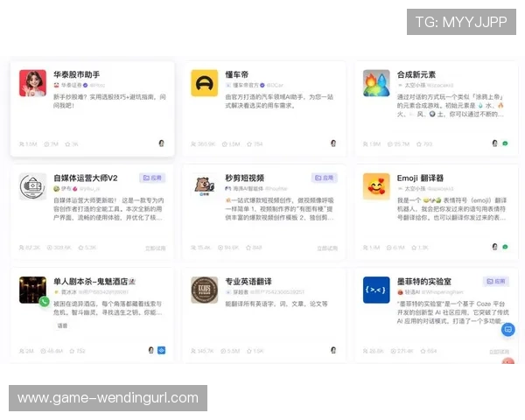
Task: Open the 华泰股市助手 title
Action: pyautogui.click(x=77, y=74)
